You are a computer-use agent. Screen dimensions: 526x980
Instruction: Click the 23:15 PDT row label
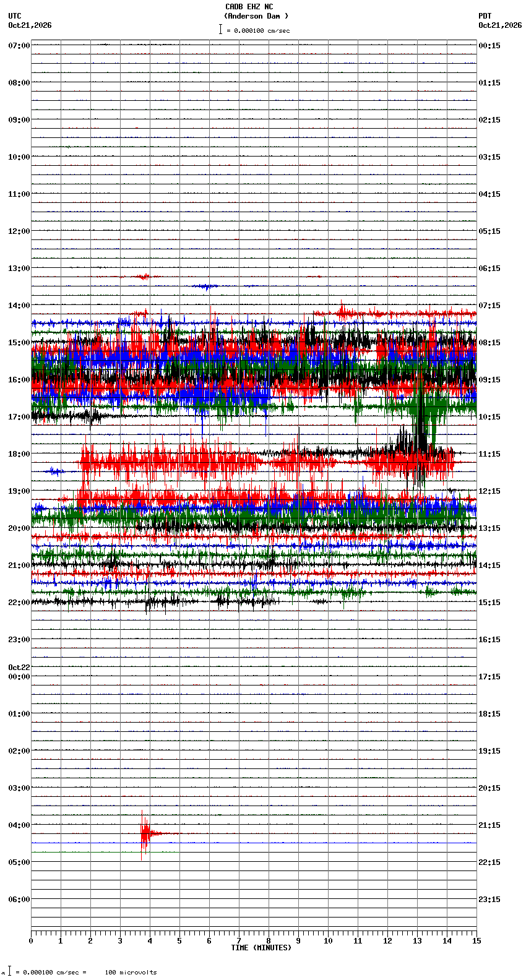click(x=489, y=900)
